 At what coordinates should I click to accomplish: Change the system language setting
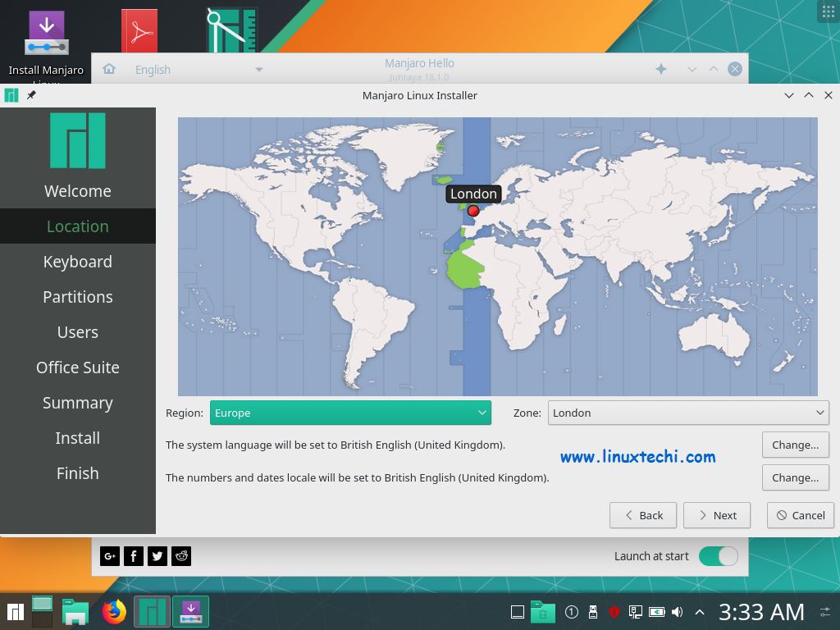point(795,445)
